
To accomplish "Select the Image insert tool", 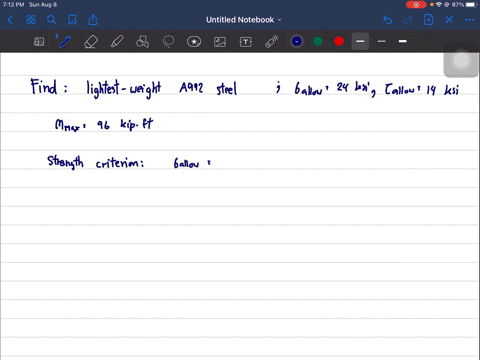I will click(x=220, y=42).
